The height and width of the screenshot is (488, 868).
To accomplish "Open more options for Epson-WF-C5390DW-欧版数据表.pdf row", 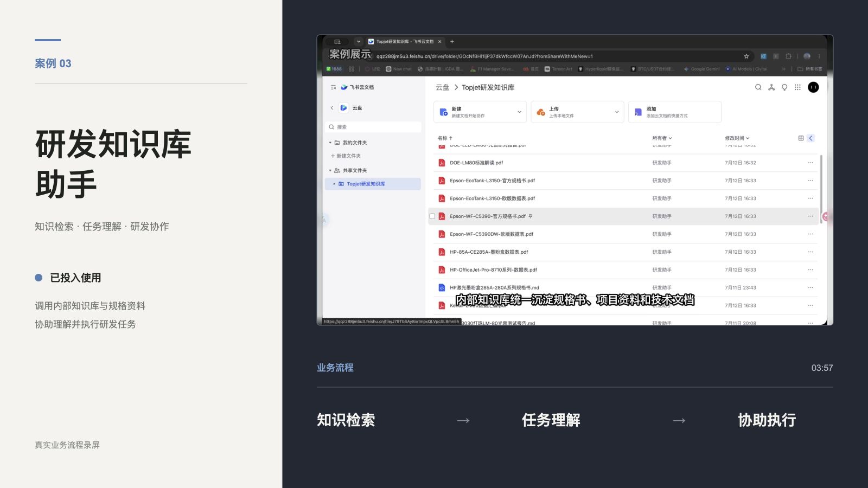I will coord(810,234).
